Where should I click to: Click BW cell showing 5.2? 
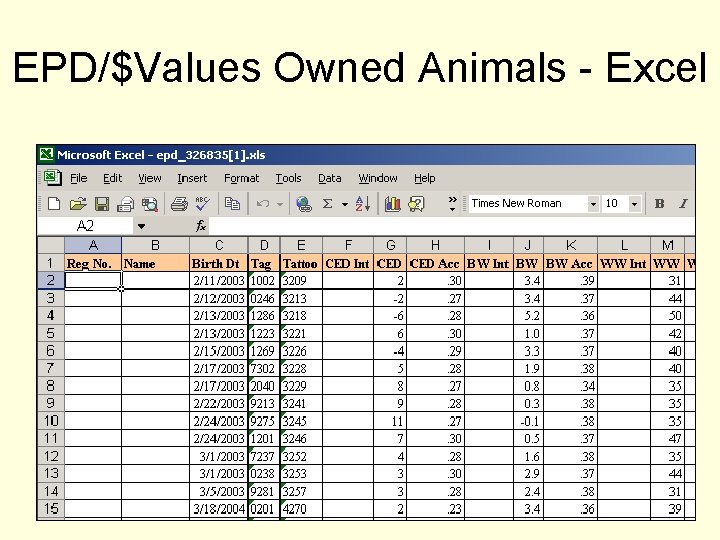coord(529,316)
